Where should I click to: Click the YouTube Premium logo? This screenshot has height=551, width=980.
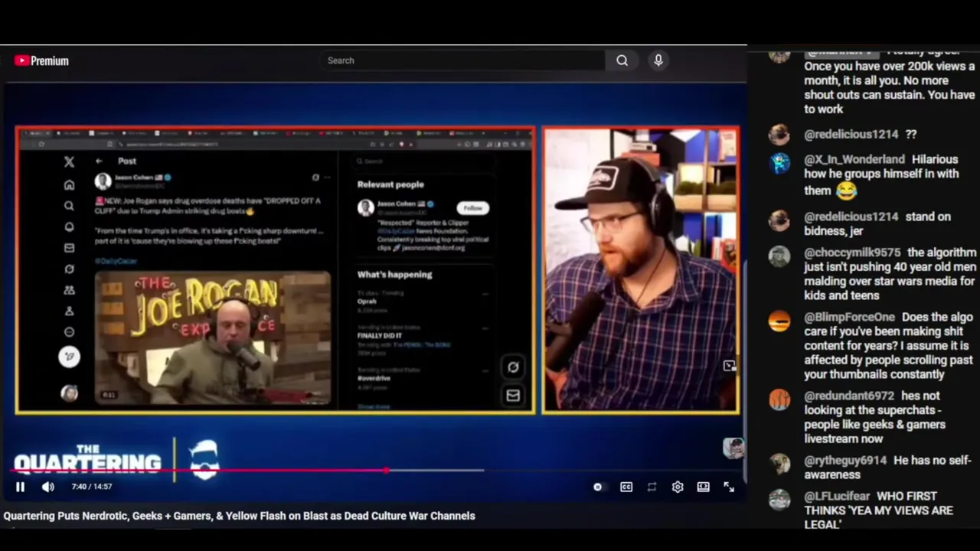tap(41, 60)
